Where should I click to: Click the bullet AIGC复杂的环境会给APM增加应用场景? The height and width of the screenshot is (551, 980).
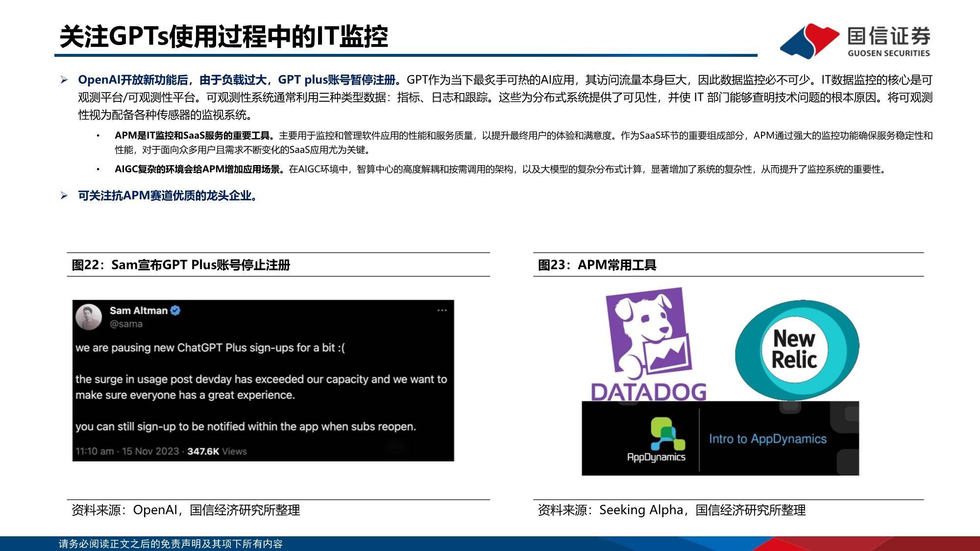[x=501, y=169]
